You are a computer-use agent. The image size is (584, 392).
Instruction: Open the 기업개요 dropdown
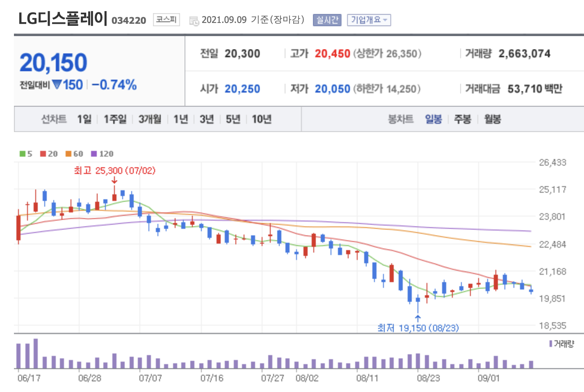point(369,20)
